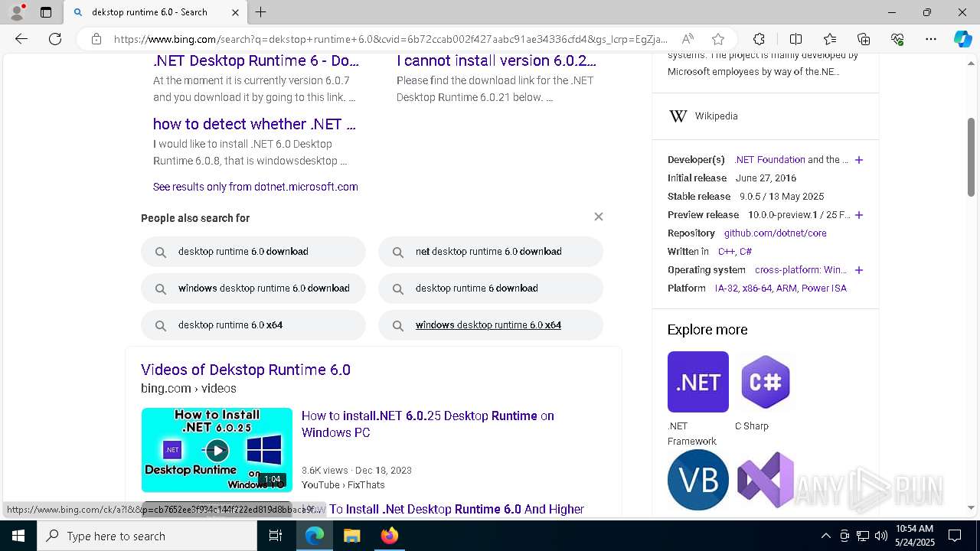Open How to install .NET 6.0.25 video title
980x551 pixels.
[x=427, y=424]
